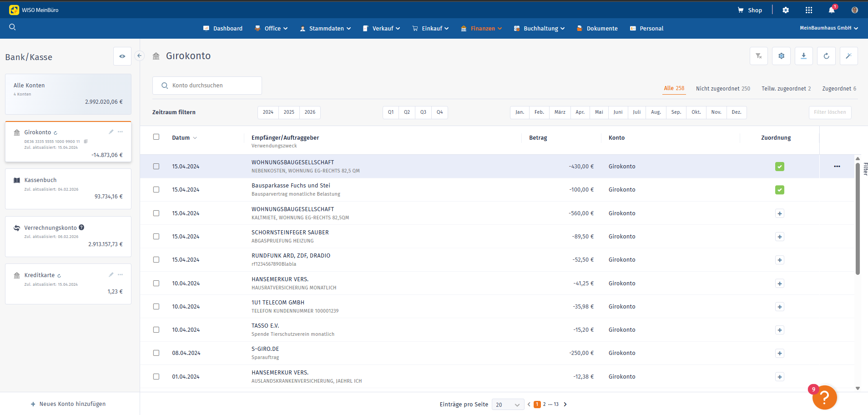The width and height of the screenshot is (868, 415).
Task: Expand the MeinBaumhaus GmbH company dropdown
Action: (828, 28)
